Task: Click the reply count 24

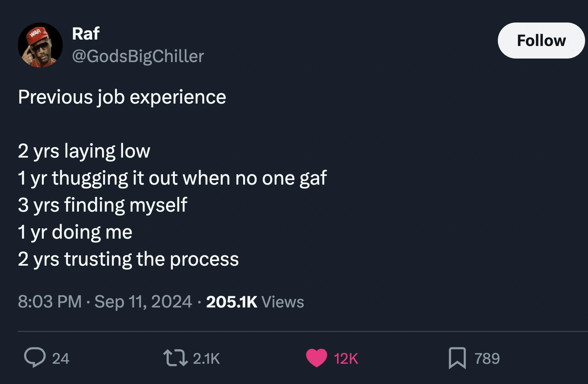Action: (61, 358)
